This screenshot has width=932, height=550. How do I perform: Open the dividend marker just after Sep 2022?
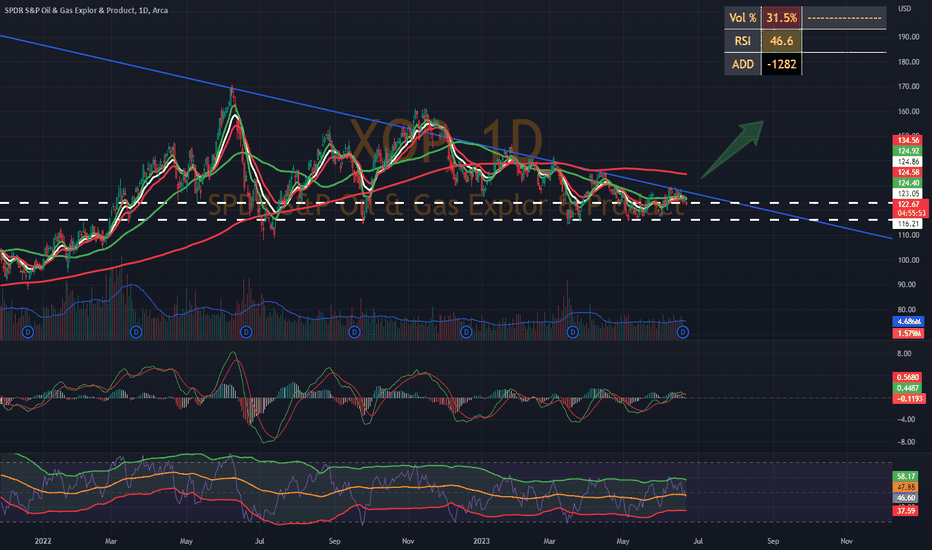point(354,332)
